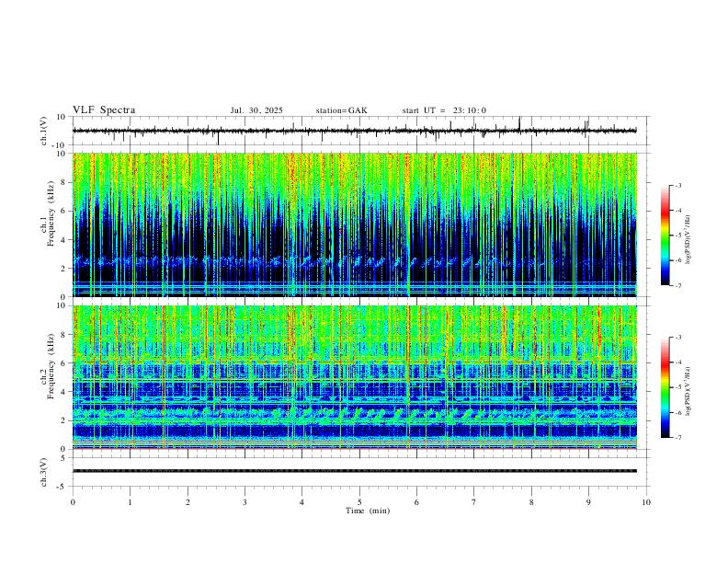Click the ch.3 voltage waveform trace panel
The image size is (728, 563).
click(x=360, y=472)
